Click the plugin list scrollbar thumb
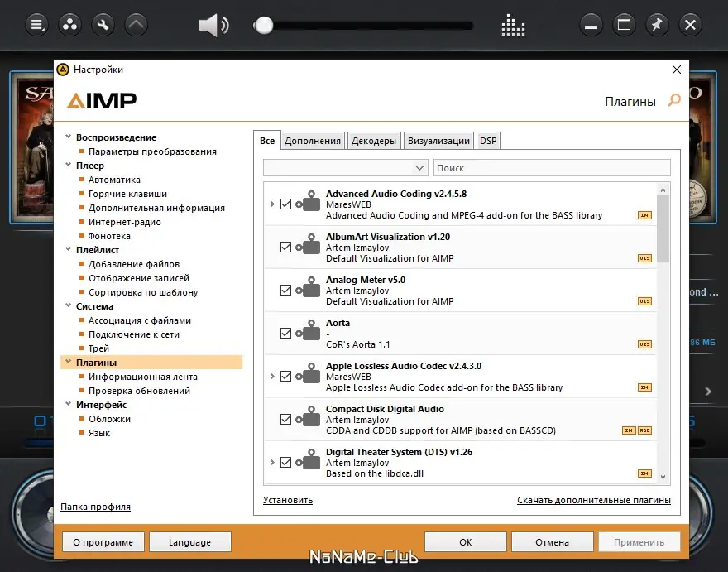 tap(663, 228)
